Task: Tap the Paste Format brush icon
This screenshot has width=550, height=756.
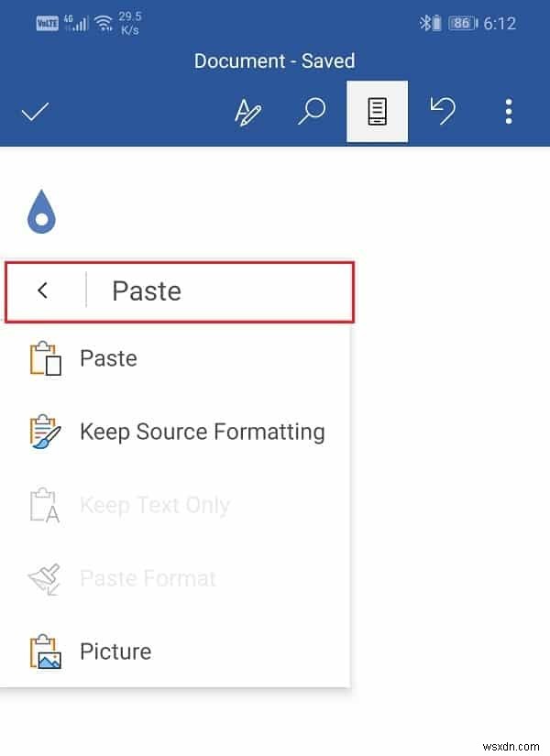Action: 45,578
